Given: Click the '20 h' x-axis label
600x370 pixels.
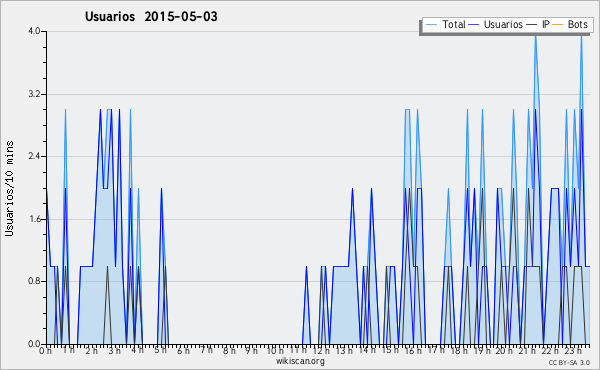Looking at the screenshot, I should tap(505, 351).
